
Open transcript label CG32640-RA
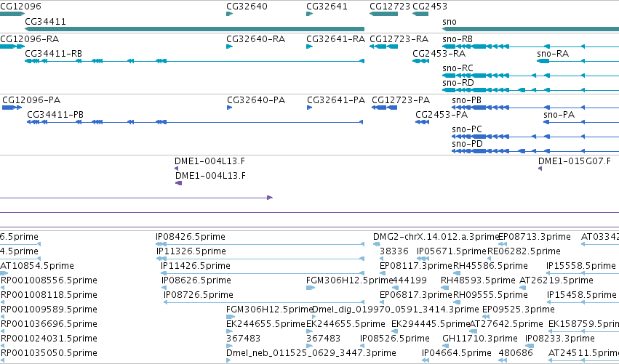tap(255, 39)
